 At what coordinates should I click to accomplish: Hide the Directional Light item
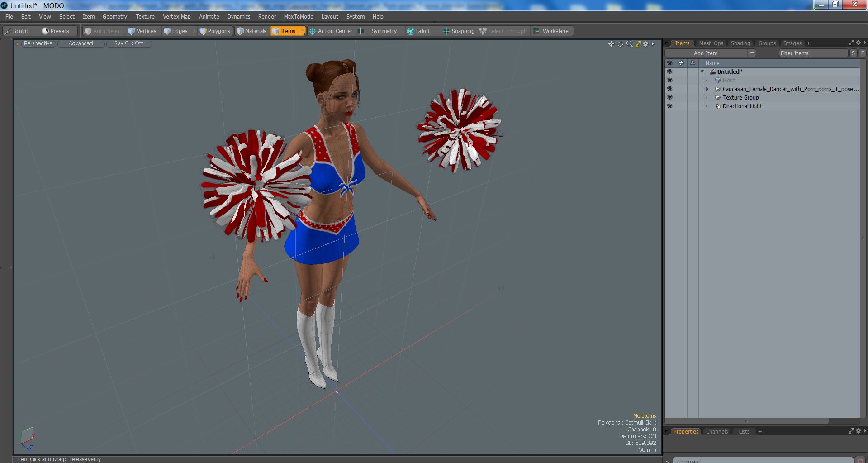(x=669, y=106)
